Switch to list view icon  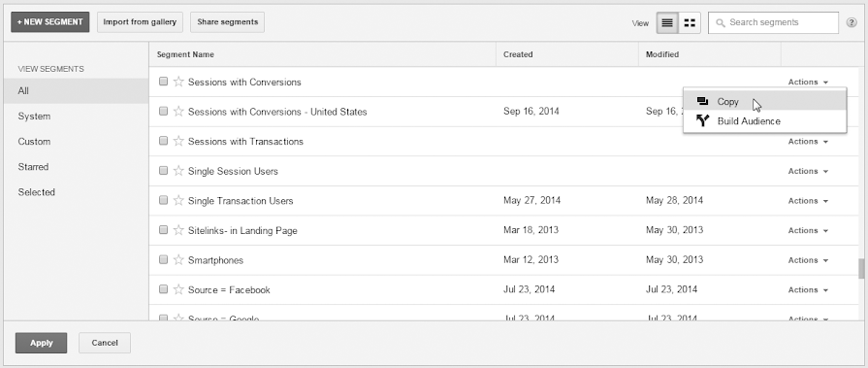coord(667,22)
